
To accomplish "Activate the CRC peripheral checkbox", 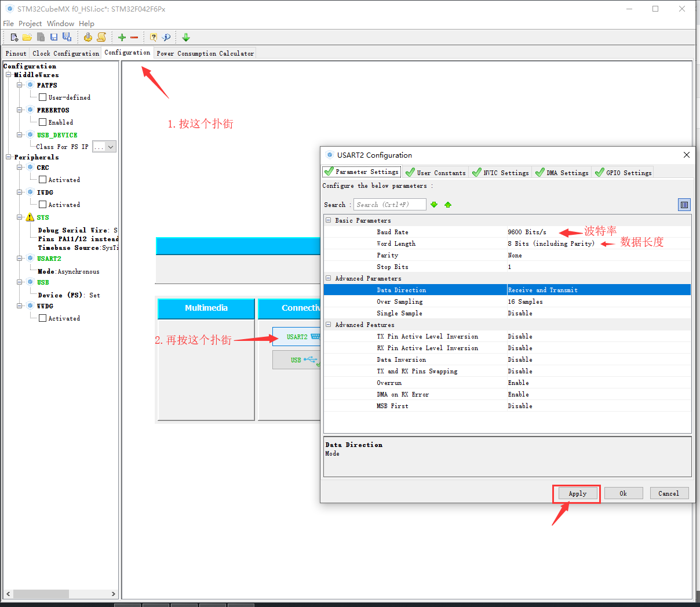I will (x=42, y=180).
